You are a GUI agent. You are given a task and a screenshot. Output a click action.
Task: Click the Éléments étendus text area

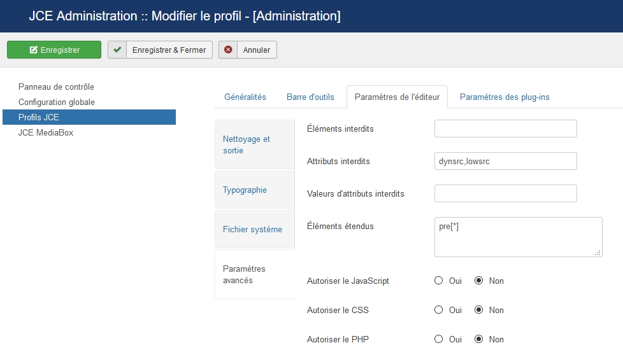[518, 237]
